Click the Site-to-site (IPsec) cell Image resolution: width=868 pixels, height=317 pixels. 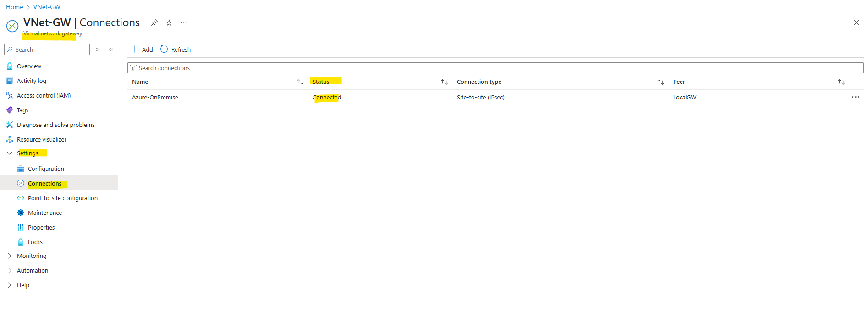click(481, 97)
